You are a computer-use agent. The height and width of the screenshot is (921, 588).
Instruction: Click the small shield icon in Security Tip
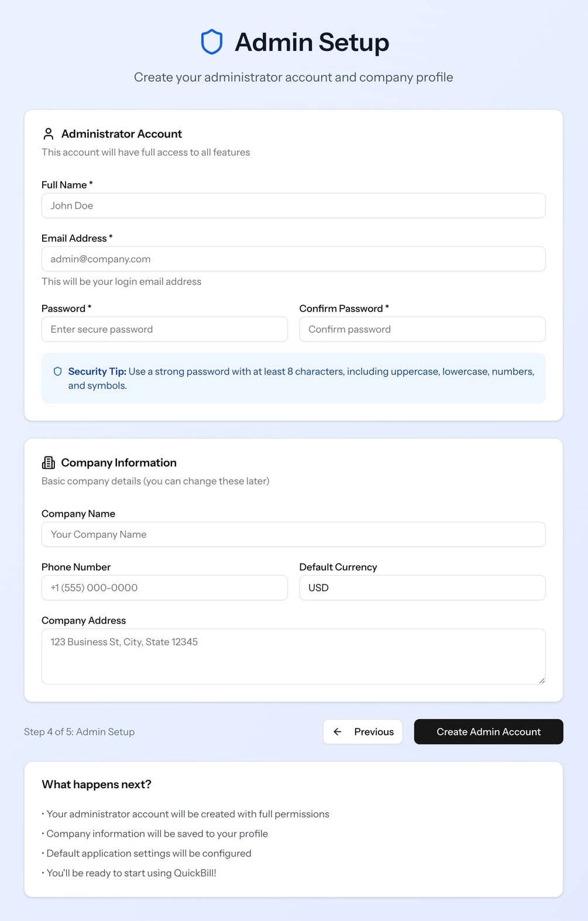[x=57, y=372]
